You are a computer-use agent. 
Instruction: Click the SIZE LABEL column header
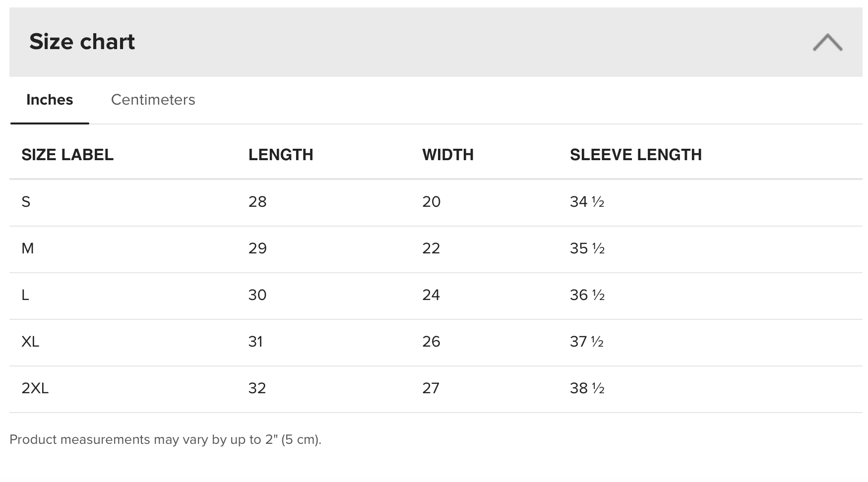(67, 155)
